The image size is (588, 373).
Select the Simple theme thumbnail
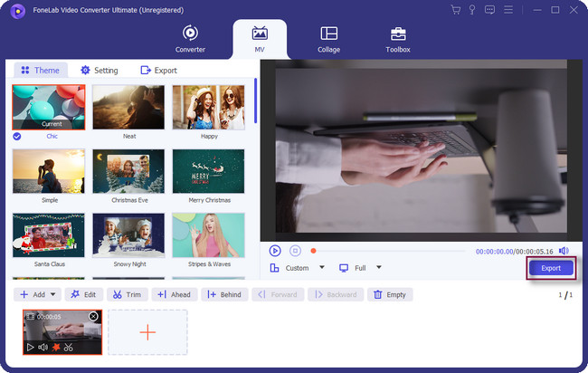click(49, 171)
